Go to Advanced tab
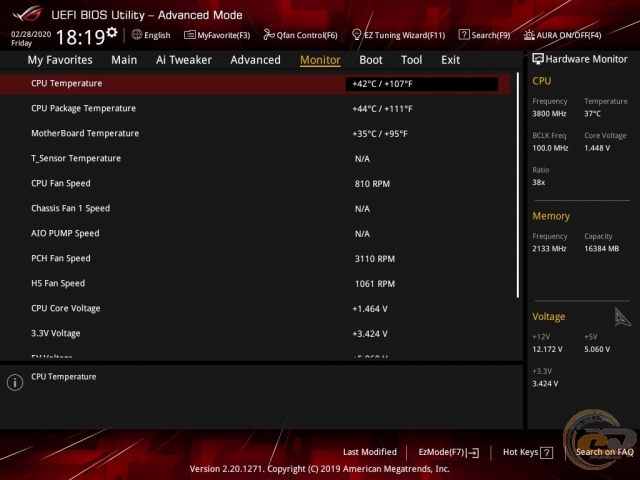Screen dimensions: 640x480 (x=256, y=60)
